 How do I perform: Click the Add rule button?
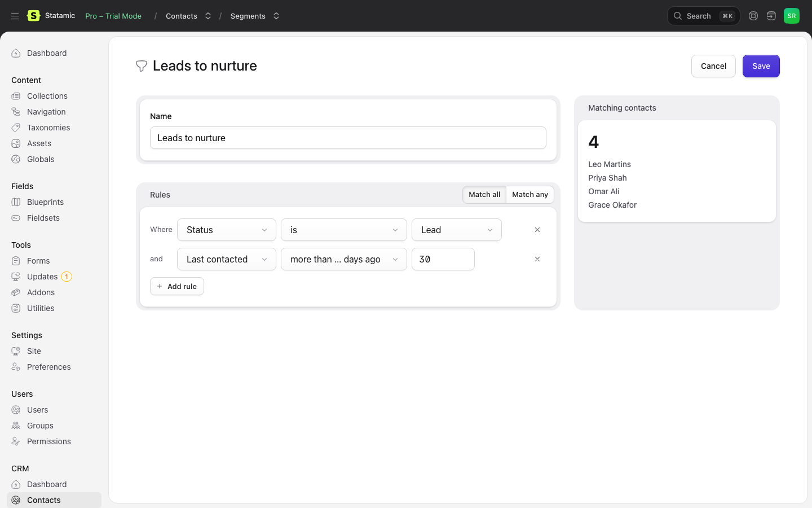pos(177,286)
